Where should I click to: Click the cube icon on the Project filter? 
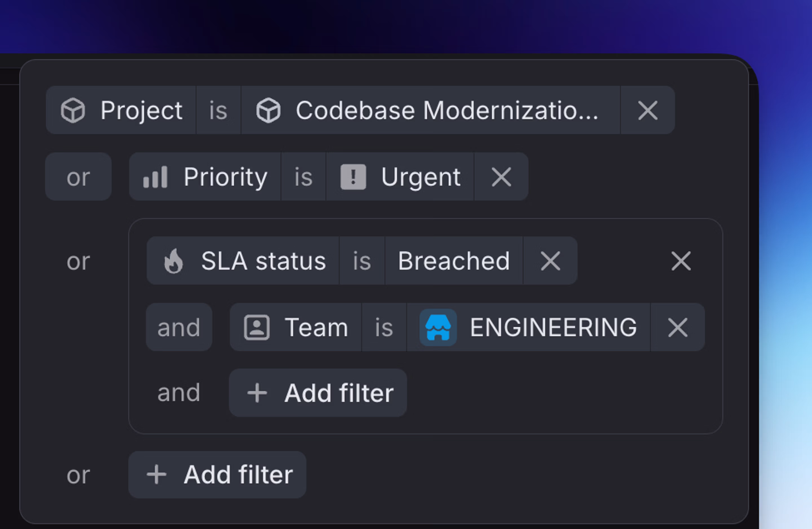(73, 110)
